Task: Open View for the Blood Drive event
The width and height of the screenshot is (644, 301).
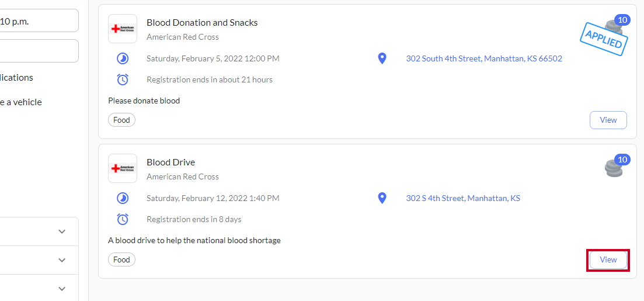Action: coord(608,260)
